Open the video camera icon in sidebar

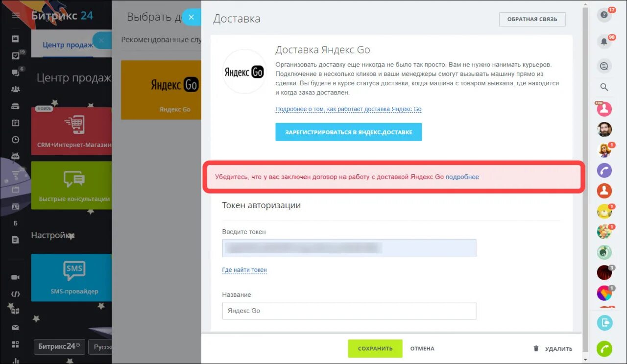(x=16, y=277)
